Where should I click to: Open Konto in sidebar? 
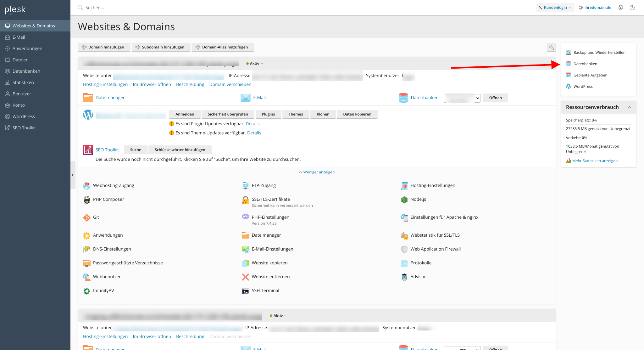[x=35, y=105]
